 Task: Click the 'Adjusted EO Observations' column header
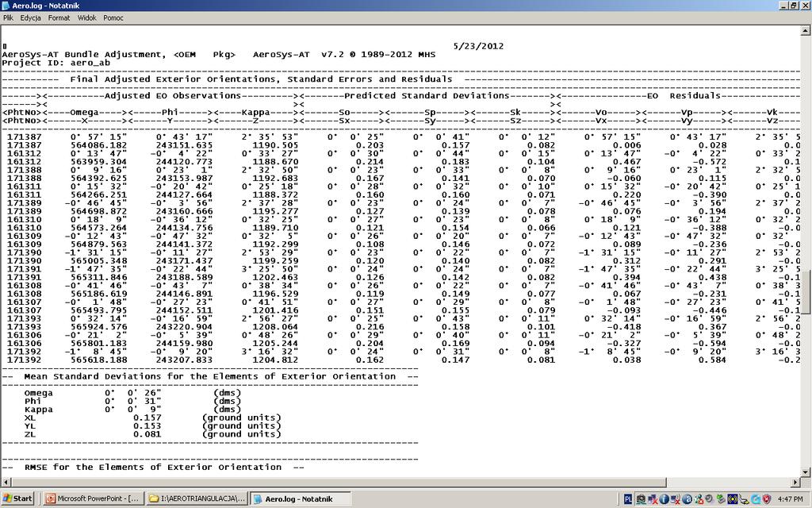pyautogui.click(x=172, y=96)
